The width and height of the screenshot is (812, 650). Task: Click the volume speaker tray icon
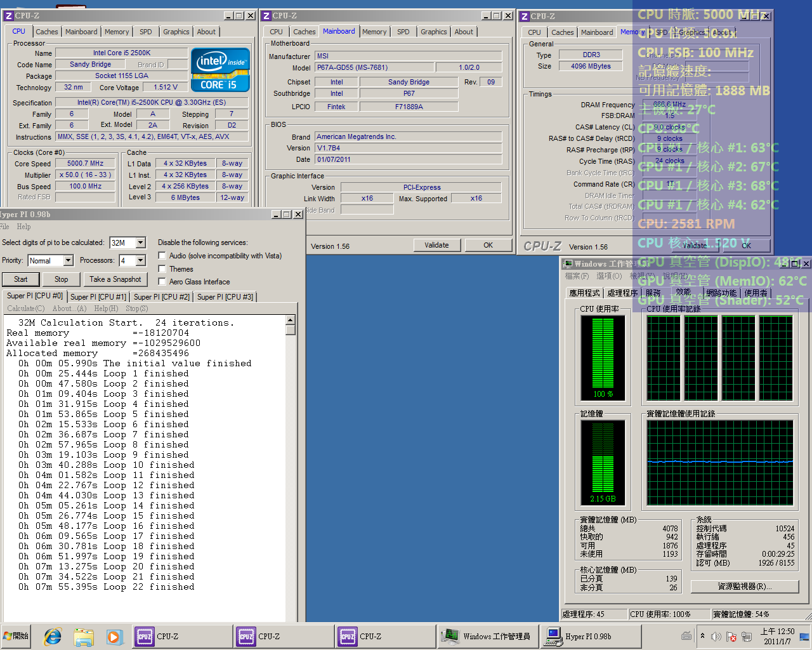point(716,636)
